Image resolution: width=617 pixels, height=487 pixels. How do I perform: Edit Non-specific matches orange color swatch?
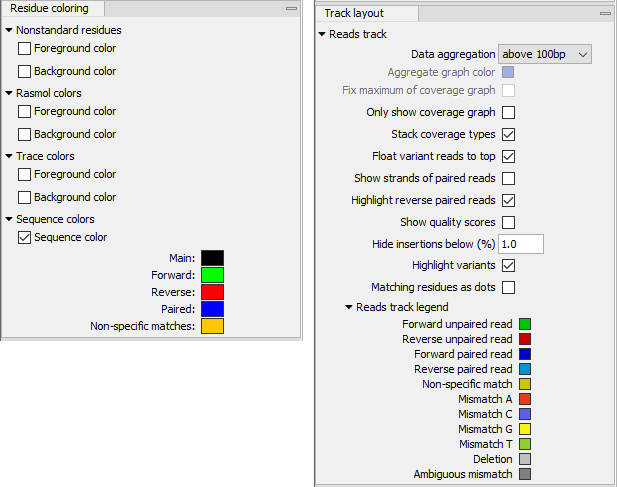tap(212, 326)
